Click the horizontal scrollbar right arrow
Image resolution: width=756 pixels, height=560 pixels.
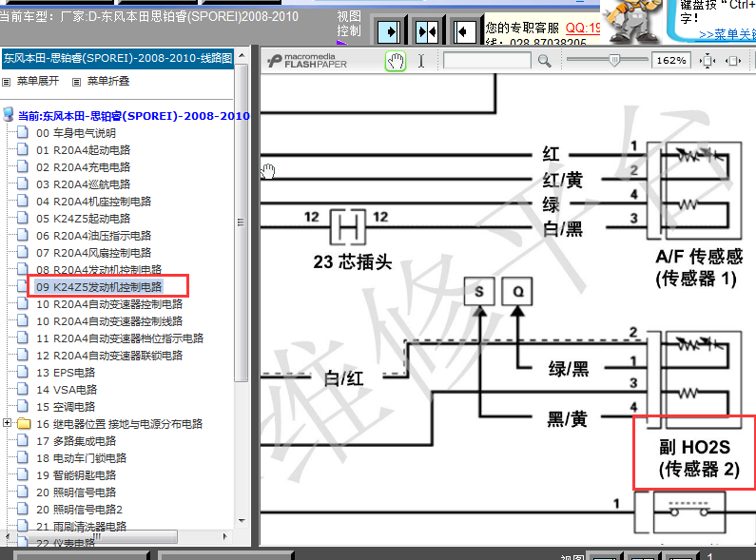click(224, 536)
